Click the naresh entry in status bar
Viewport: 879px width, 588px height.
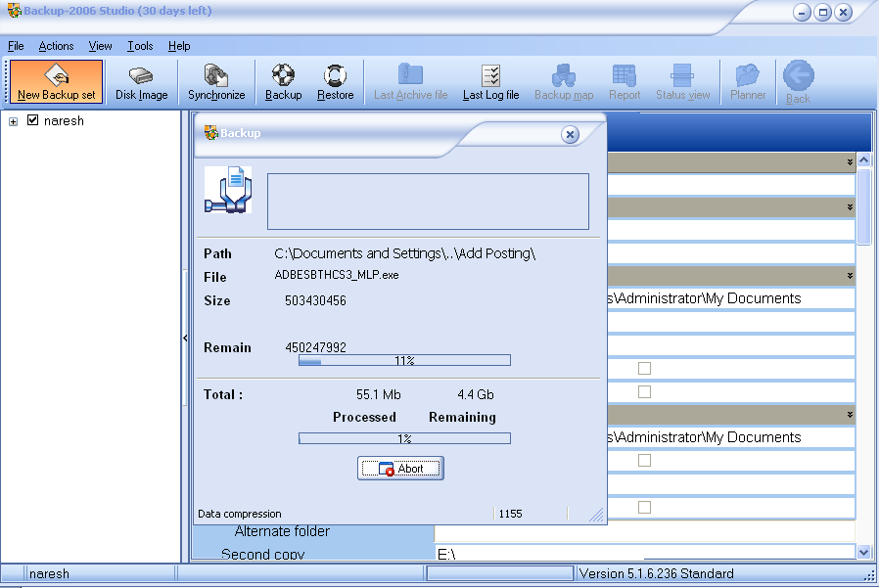pos(49,573)
